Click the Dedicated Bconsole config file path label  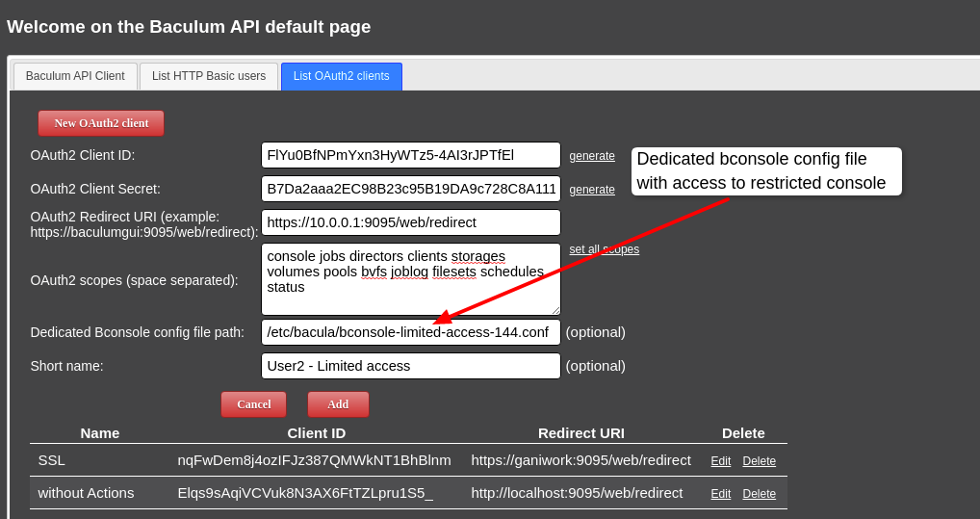[137, 332]
